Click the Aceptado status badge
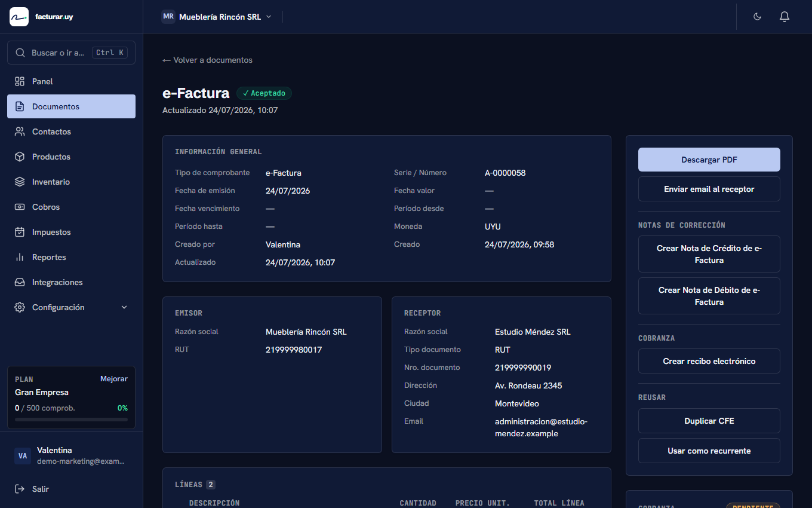Screen dimensions: 812x508 pyautogui.click(x=264, y=93)
